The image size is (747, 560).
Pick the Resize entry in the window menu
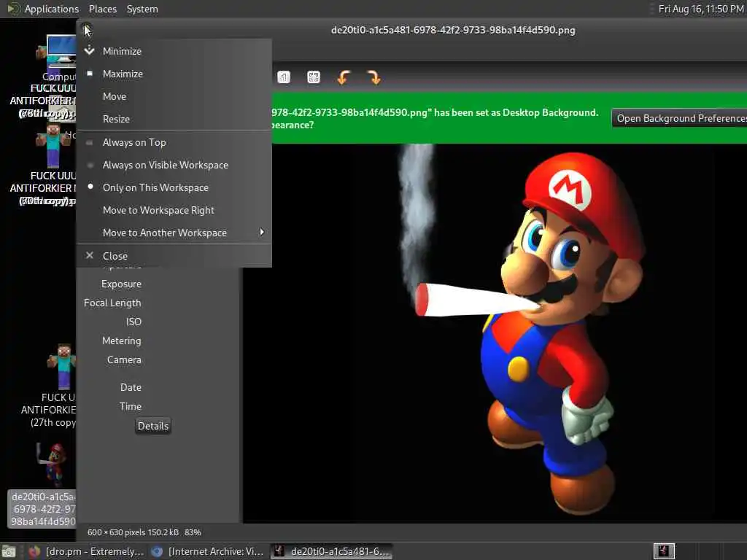pos(174,119)
